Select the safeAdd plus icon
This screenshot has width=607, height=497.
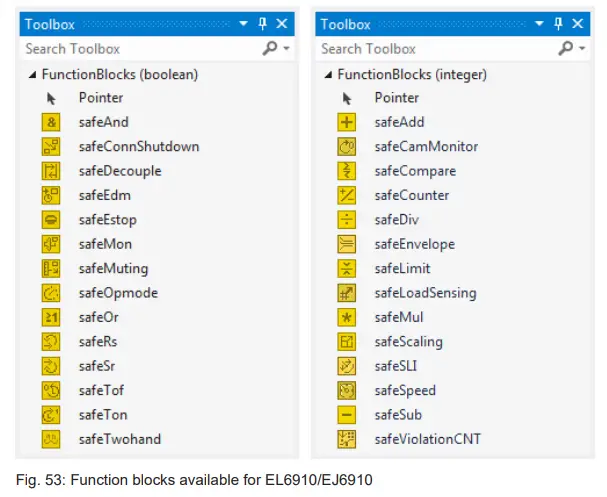click(x=346, y=122)
